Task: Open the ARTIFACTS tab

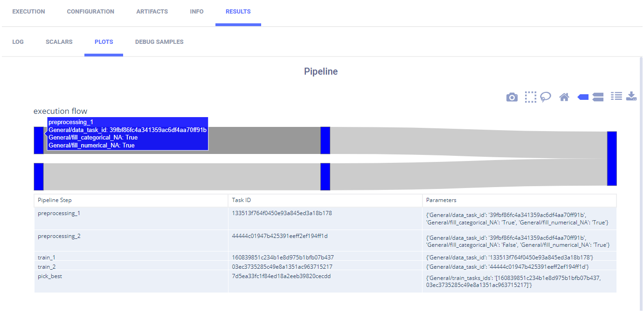Action: coord(152,12)
